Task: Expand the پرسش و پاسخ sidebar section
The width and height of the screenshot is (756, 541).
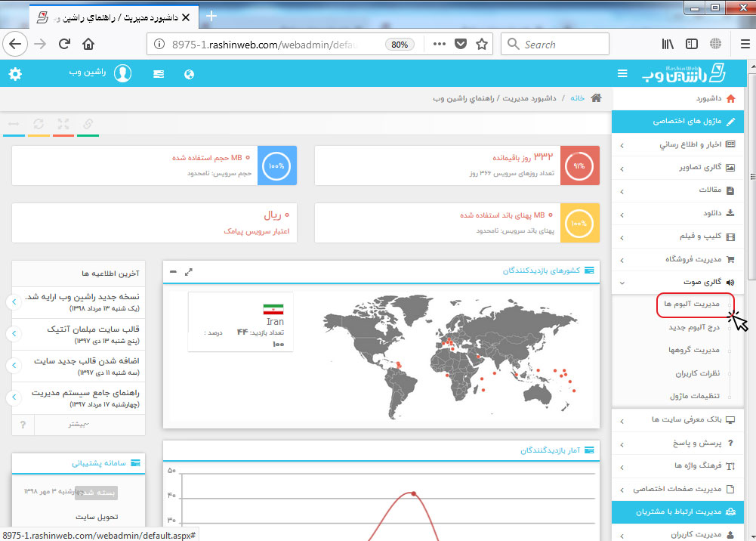Action: tap(678, 443)
